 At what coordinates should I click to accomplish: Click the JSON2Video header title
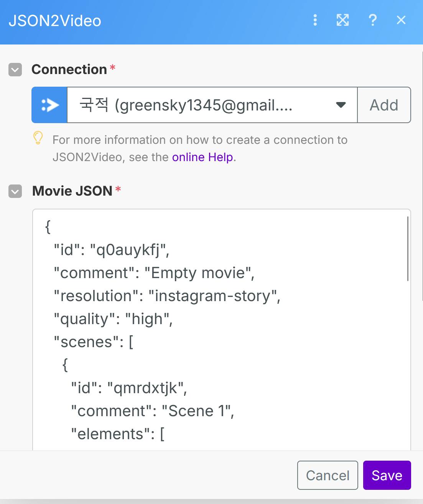(x=55, y=21)
